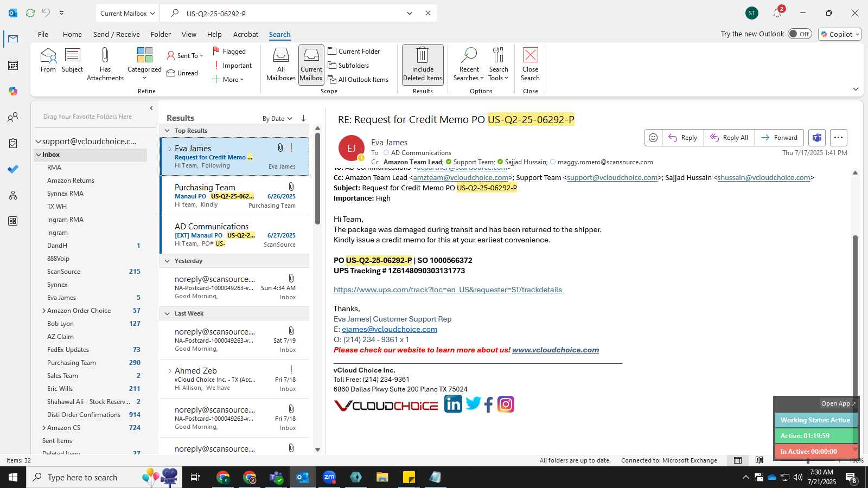Select All Mailboxes search scope
The height and width of the screenshot is (488, 868).
pyautogui.click(x=280, y=65)
